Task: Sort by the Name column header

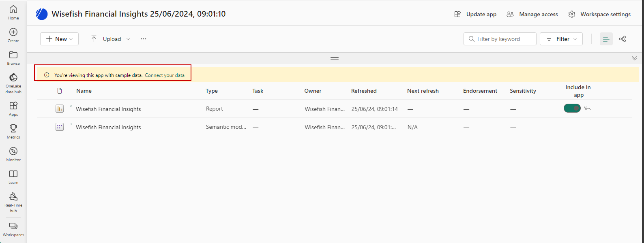Action: tap(84, 91)
